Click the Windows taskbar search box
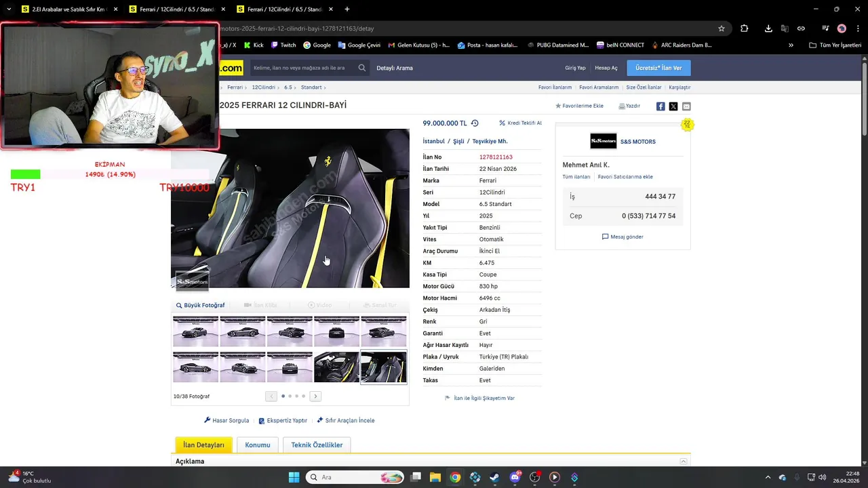 click(355, 477)
